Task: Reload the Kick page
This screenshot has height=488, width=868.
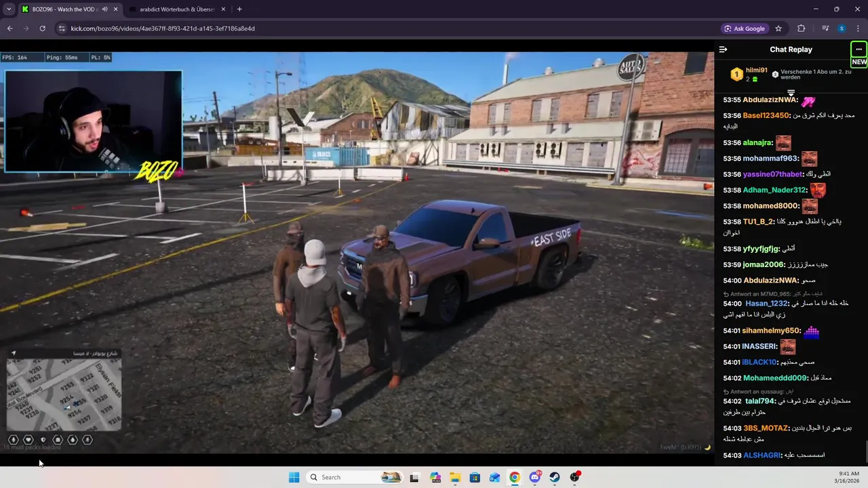Action: click(42, 28)
